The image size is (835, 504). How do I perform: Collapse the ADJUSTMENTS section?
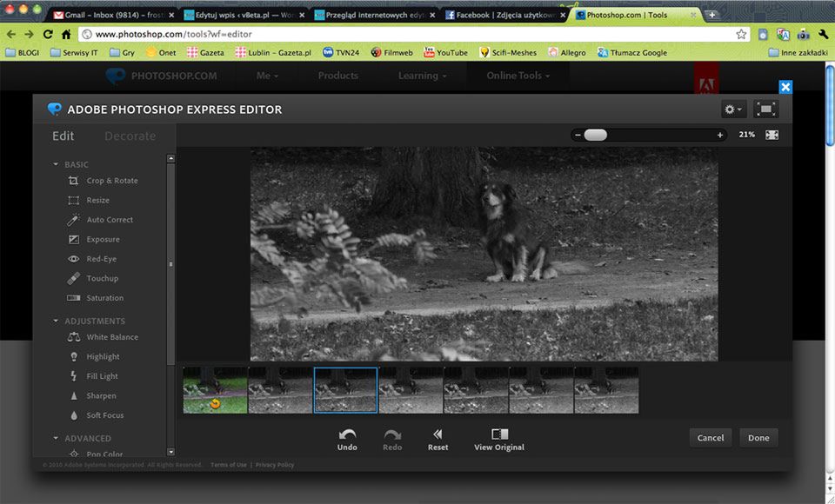pyautogui.click(x=57, y=321)
